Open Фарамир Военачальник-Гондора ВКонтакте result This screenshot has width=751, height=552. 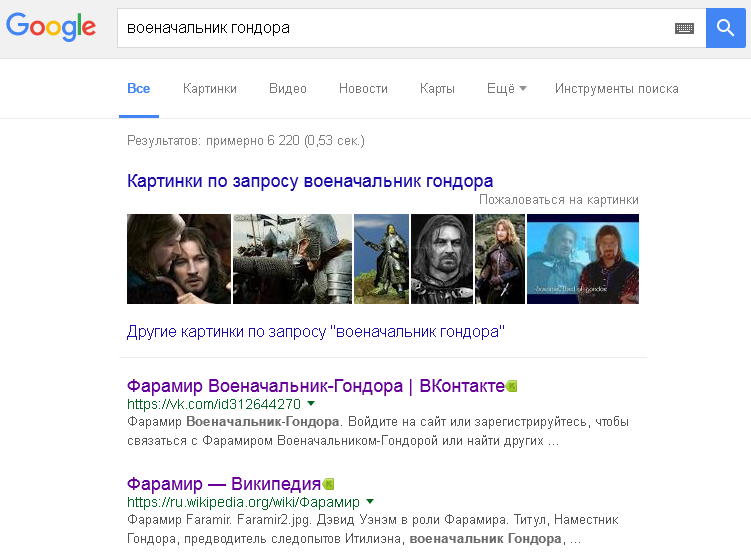pyautogui.click(x=316, y=386)
